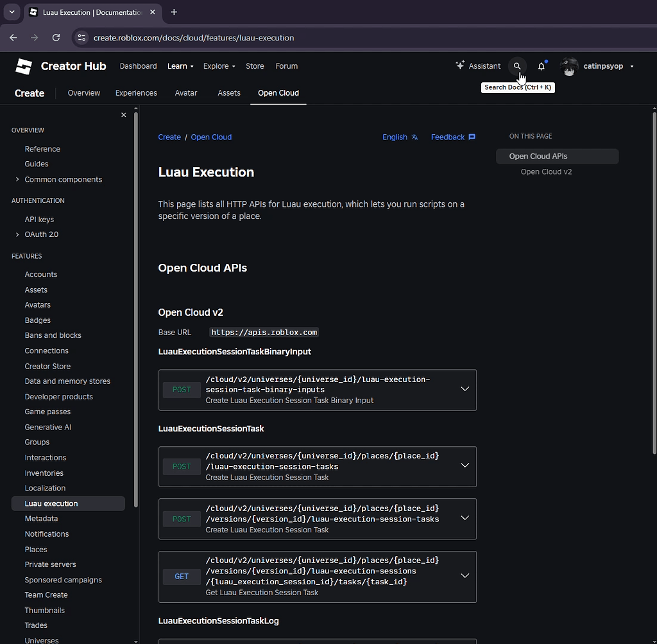This screenshot has height=644, width=657.
Task: Click the Creator Hub logo
Action: pyautogui.click(x=60, y=65)
